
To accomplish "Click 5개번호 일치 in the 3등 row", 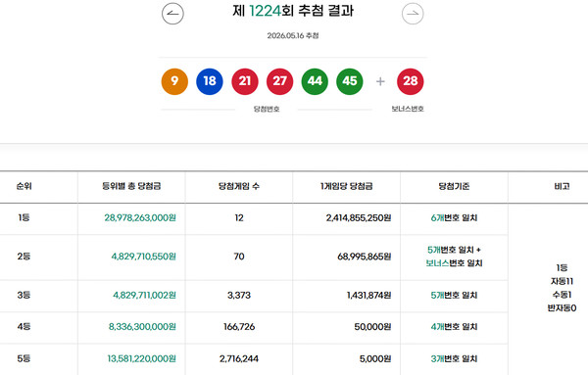I will click(x=454, y=295).
